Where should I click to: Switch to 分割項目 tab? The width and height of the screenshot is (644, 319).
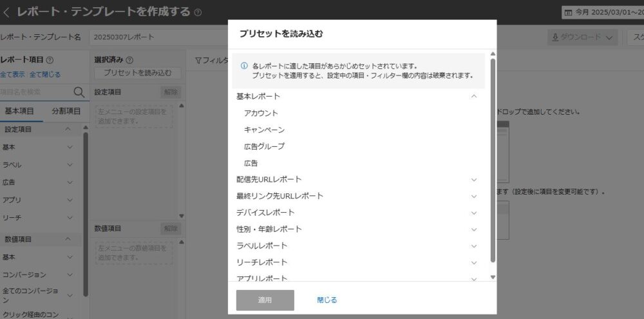[66, 111]
